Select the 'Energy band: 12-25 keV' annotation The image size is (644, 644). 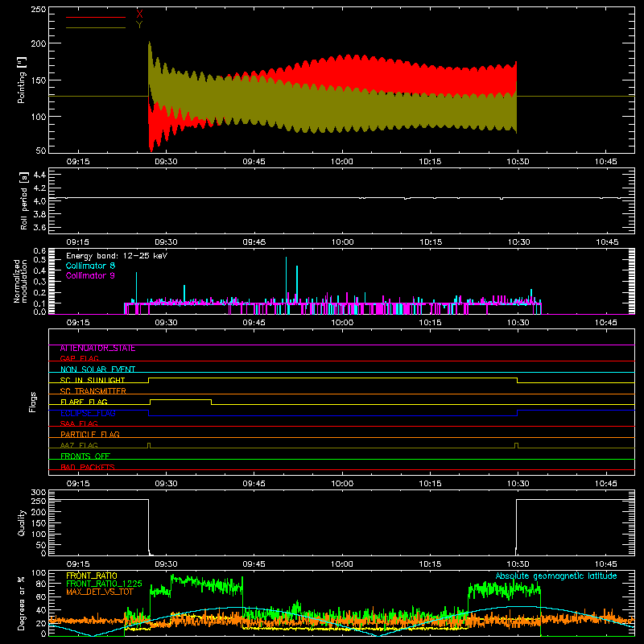117,256
